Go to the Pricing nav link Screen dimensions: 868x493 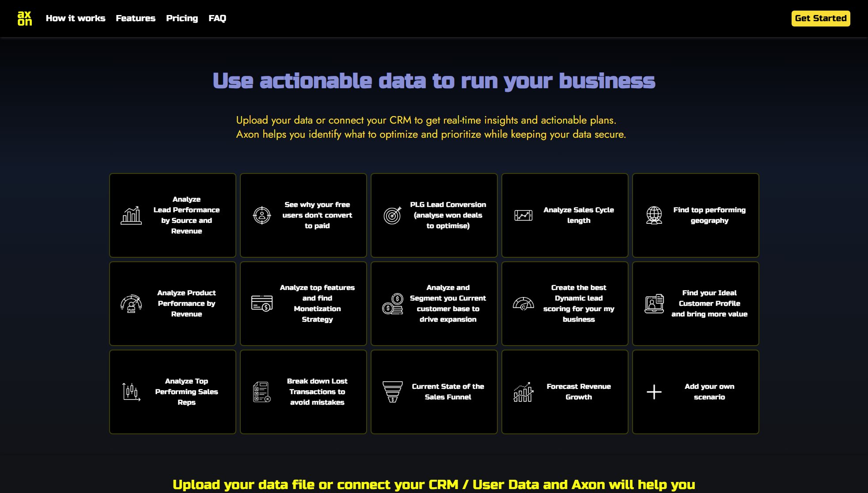[182, 19]
